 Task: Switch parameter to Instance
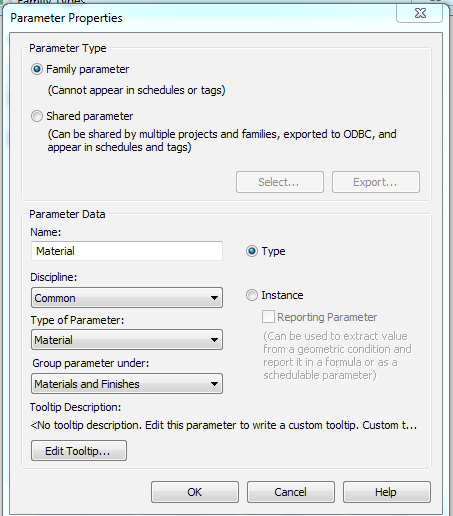pyautogui.click(x=252, y=295)
